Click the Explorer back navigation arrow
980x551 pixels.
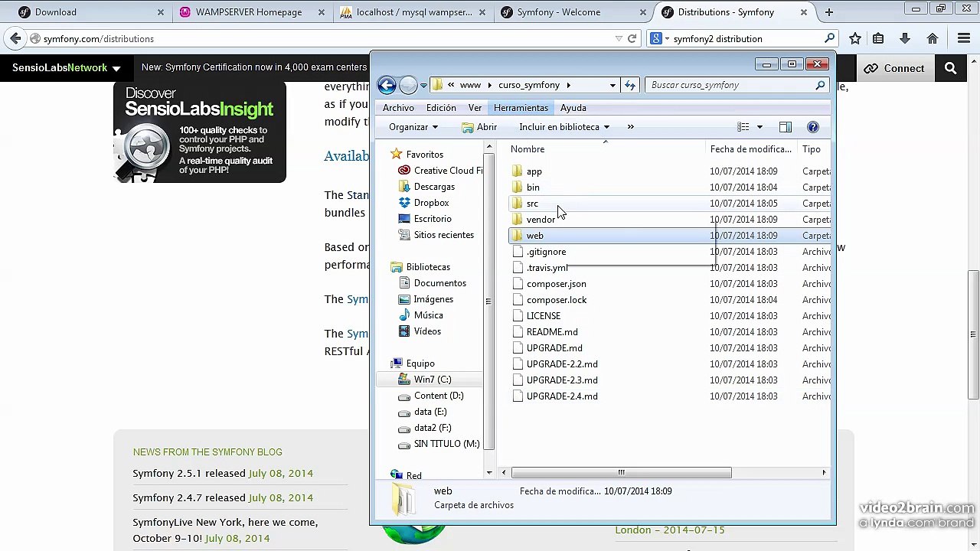[x=387, y=85]
